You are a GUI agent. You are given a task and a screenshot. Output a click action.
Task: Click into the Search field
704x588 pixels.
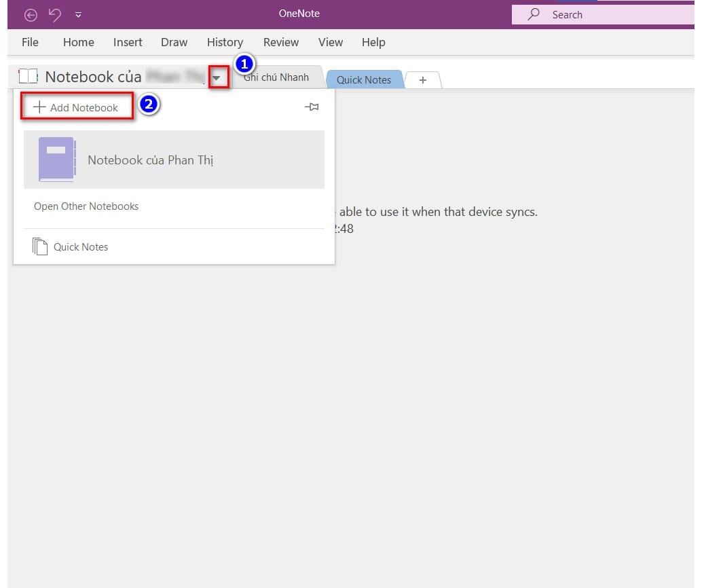(603, 15)
